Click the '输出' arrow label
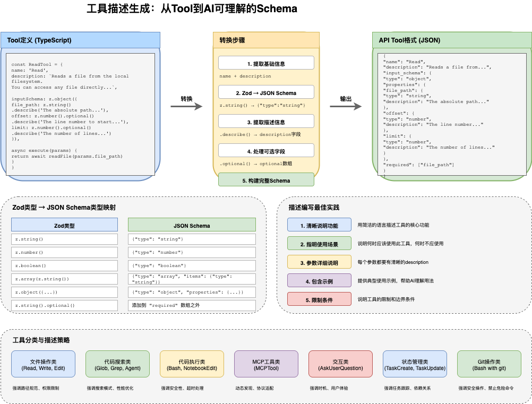Image resolution: width=532 pixels, height=404 pixels. tap(346, 99)
